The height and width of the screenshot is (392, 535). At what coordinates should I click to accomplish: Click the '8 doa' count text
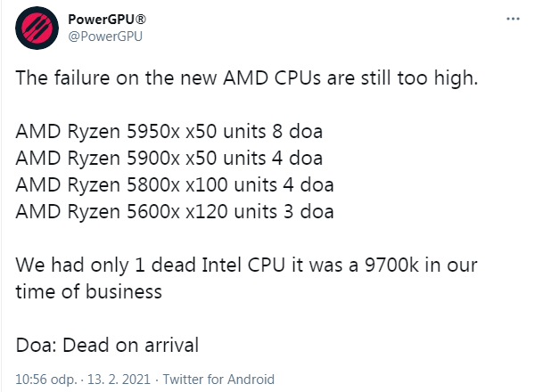point(297,132)
